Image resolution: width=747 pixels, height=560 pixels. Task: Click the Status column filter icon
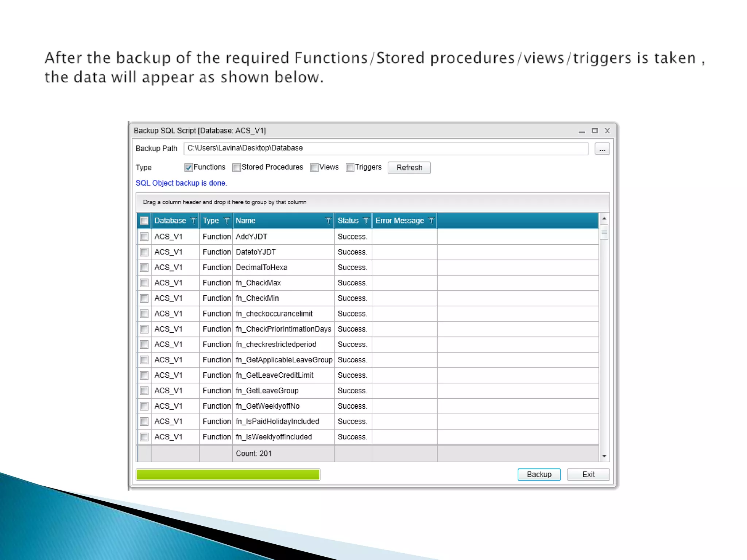[366, 221]
